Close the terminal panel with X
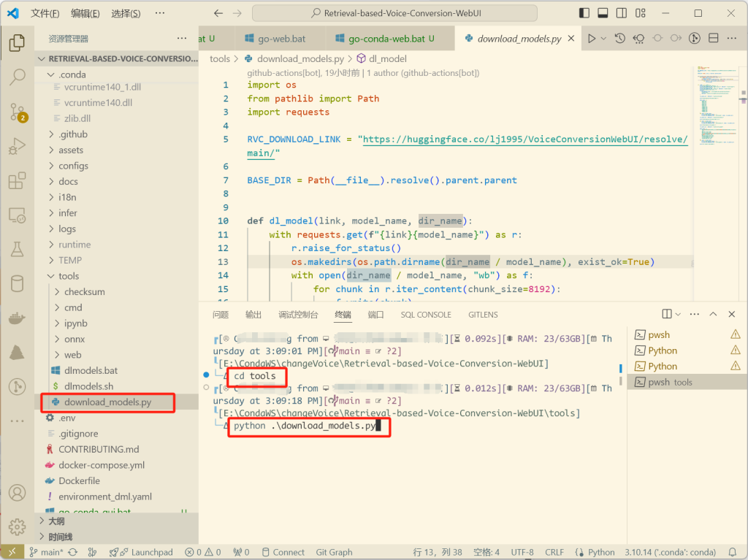748x560 pixels. coord(732,314)
